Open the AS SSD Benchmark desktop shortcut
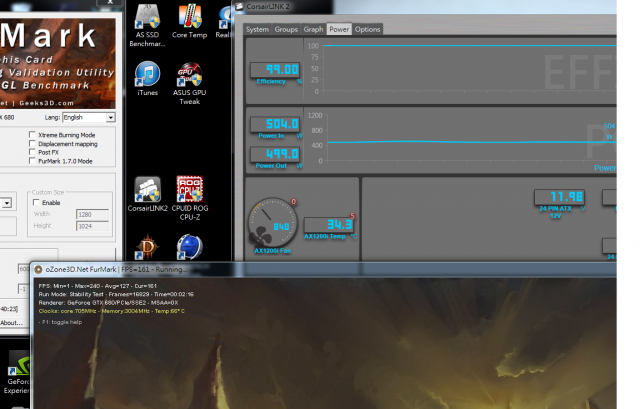This screenshot has height=409, width=640. 147,25
